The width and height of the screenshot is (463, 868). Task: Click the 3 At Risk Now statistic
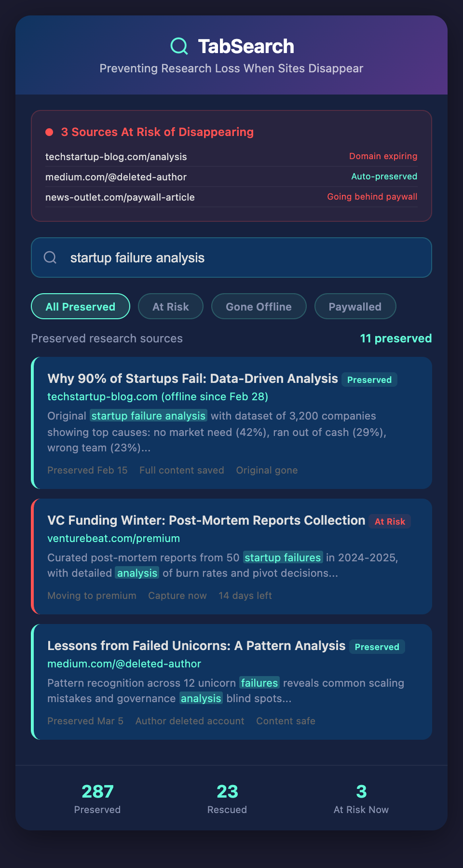(x=361, y=799)
